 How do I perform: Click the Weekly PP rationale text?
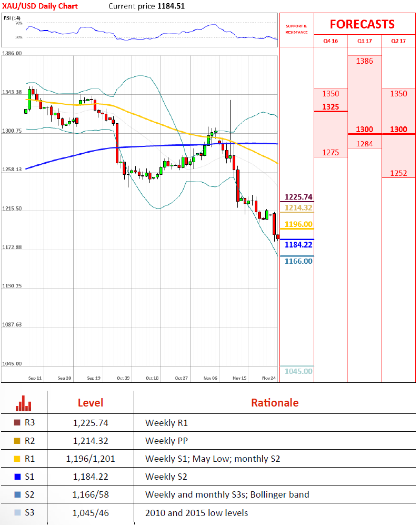166,441
